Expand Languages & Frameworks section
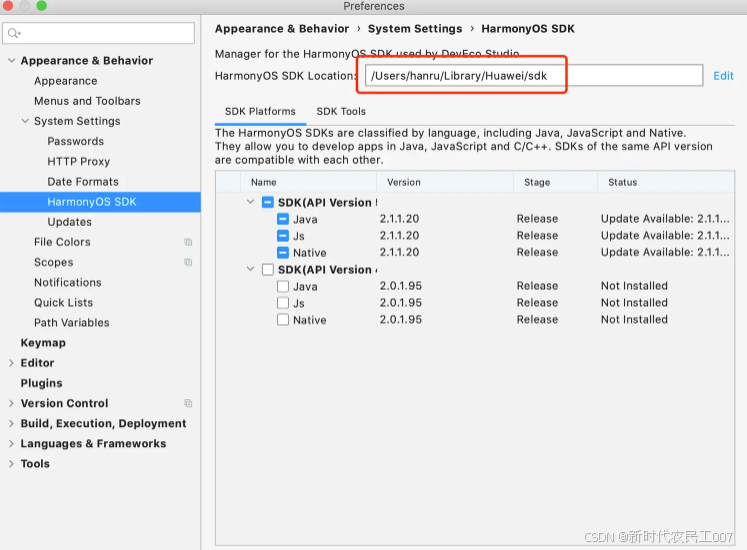This screenshot has height=550, width=747. pos(11,444)
